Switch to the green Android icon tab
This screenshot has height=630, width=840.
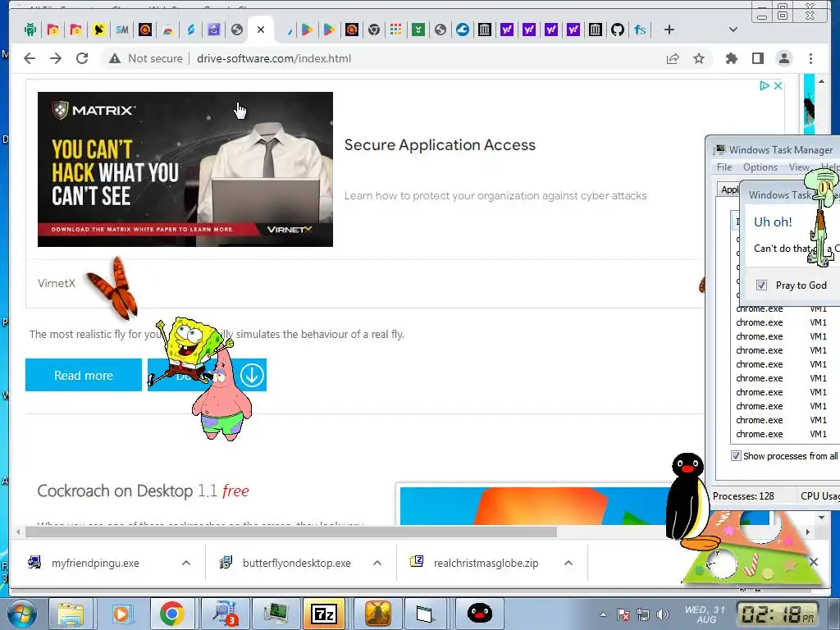click(30, 30)
